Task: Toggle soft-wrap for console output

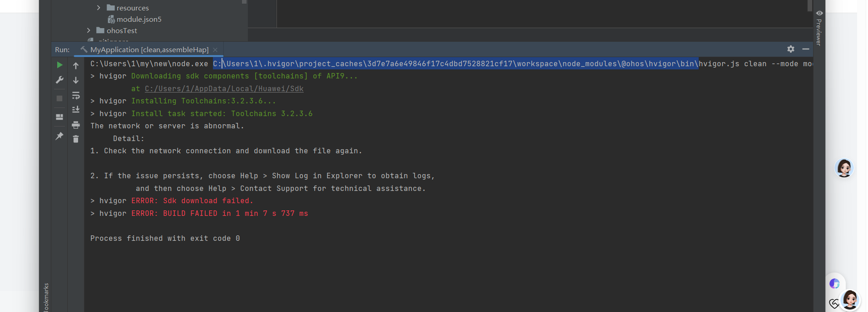Action: [x=76, y=95]
